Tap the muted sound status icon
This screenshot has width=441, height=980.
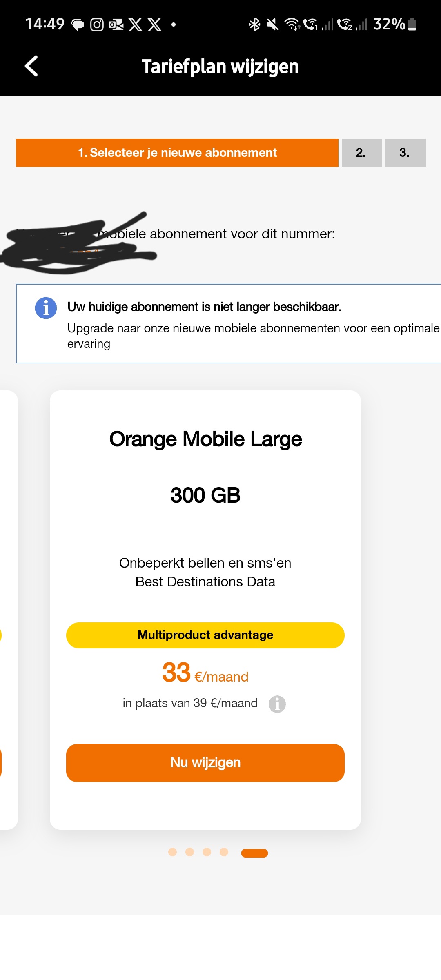[272, 24]
